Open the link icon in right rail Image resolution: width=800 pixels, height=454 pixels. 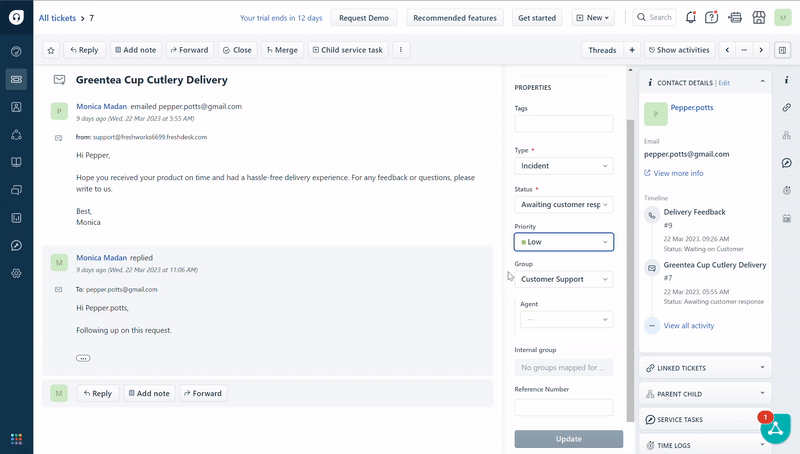pyautogui.click(x=787, y=108)
